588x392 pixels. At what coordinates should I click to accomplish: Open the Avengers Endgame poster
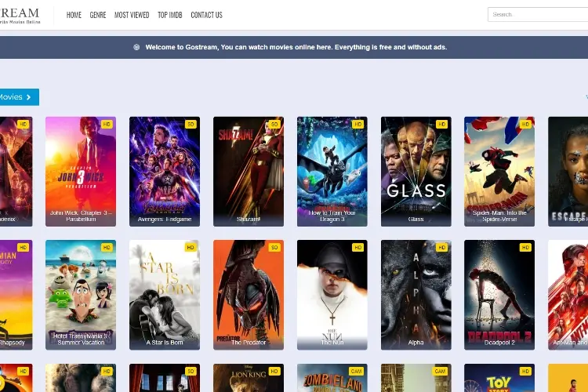tap(165, 172)
